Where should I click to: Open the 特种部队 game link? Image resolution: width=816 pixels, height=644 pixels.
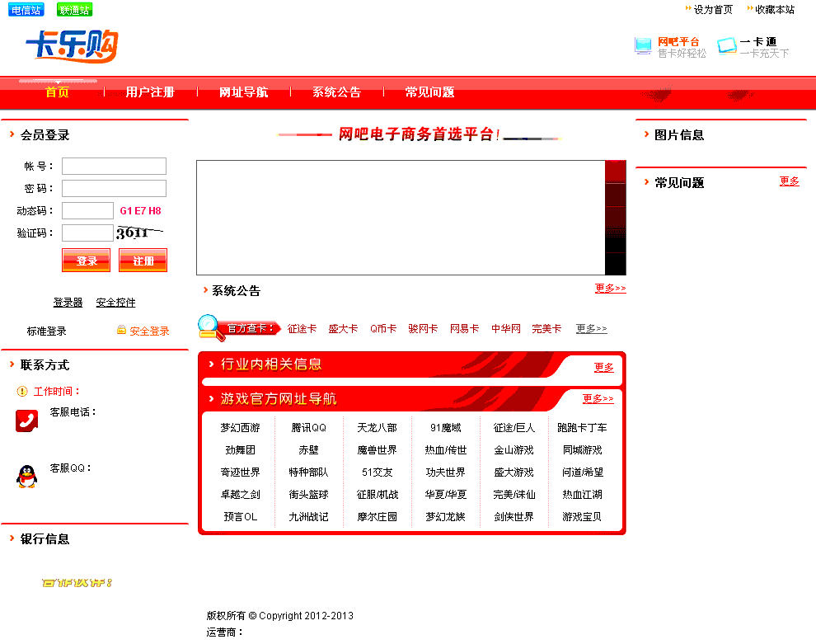[308, 472]
